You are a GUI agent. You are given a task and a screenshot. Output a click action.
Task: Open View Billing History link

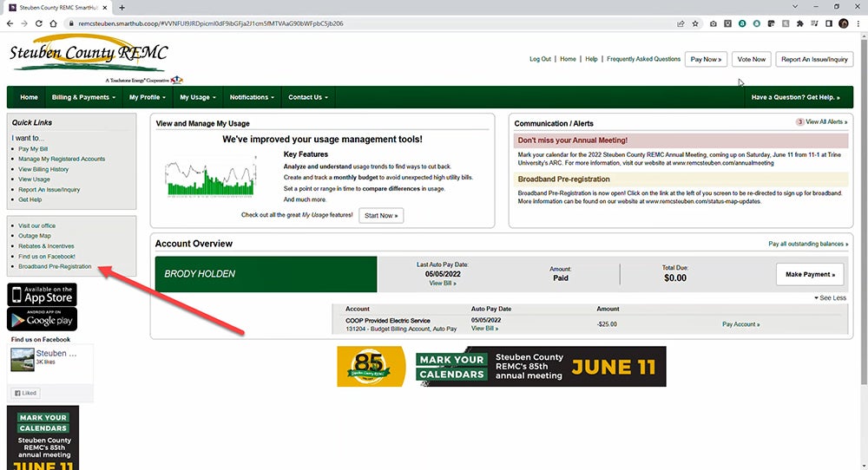[43, 169]
